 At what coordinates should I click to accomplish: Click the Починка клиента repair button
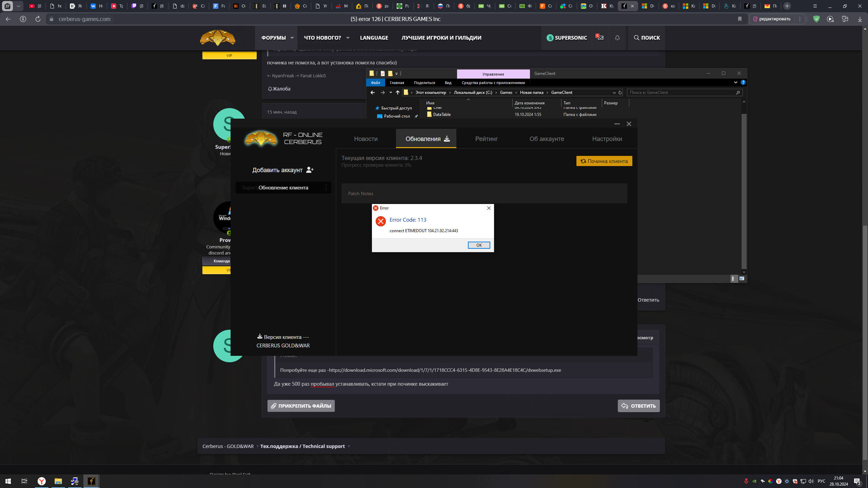(x=604, y=161)
